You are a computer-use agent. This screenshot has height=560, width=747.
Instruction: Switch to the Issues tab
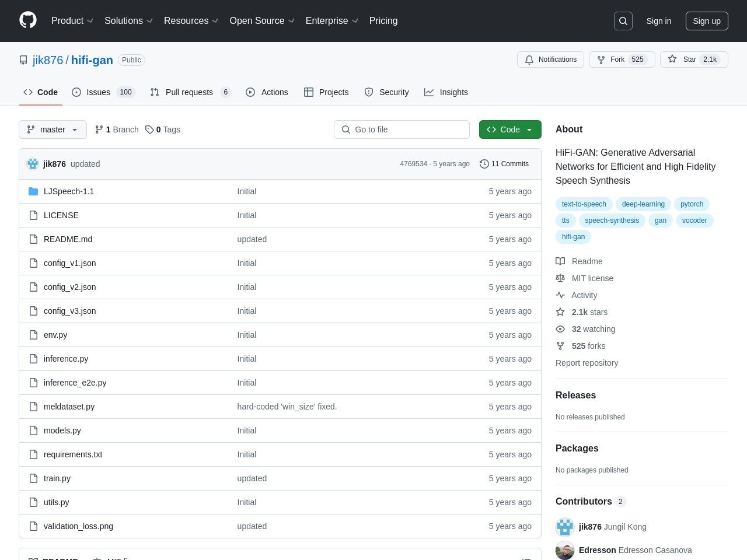[103, 92]
